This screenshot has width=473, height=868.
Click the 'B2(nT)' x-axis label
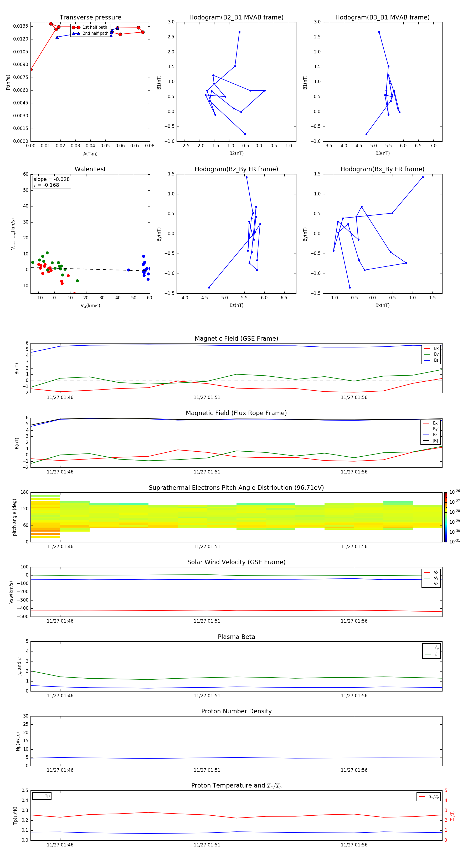pyautogui.click(x=236, y=153)
